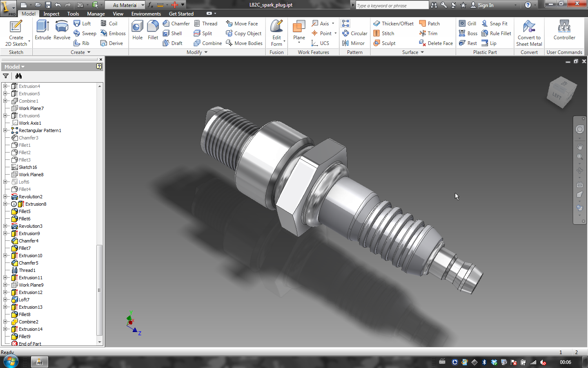Go to the Environments tab
Viewport: 588px width, 368px height.
coord(146,13)
